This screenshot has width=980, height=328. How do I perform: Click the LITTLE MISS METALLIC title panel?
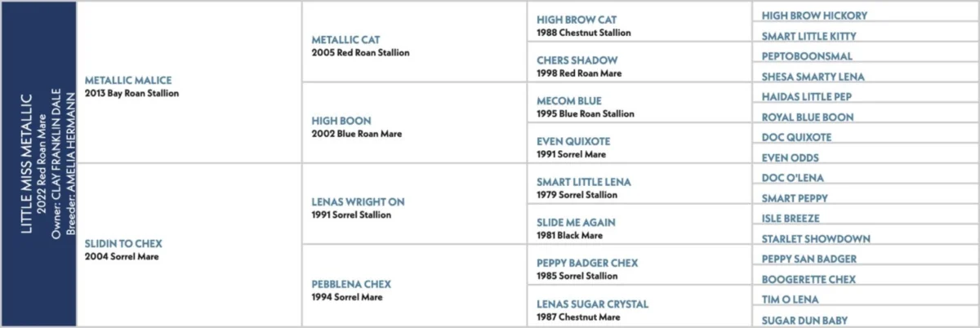pos(38,164)
